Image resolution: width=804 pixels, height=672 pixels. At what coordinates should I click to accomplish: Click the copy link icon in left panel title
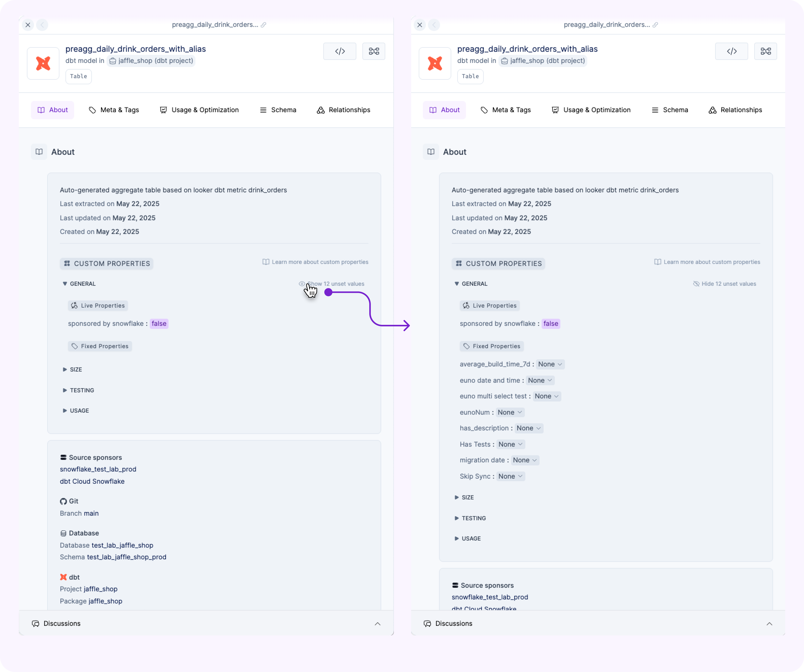tap(263, 25)
